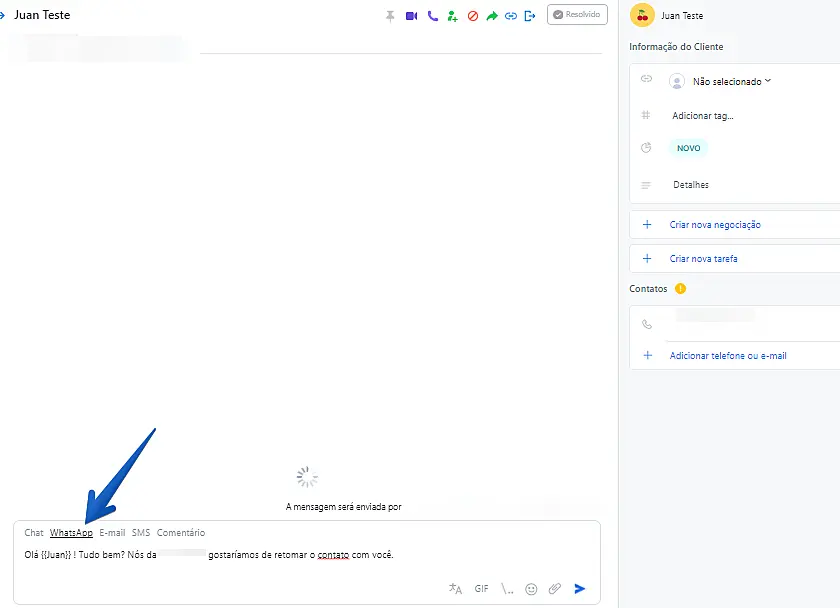This screenshot has width=840, height=608.
Task: Click the status pie icon beside NOVO
Action: [x=646, y=147]
